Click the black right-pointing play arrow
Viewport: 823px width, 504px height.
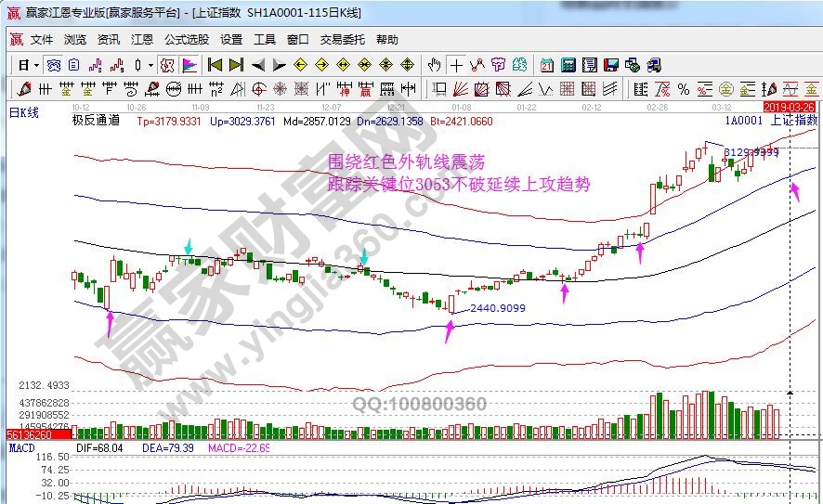279,65
